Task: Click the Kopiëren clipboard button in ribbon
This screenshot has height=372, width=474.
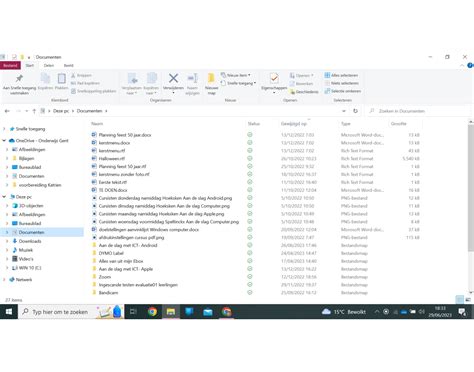Action: [x=45, y=81]
